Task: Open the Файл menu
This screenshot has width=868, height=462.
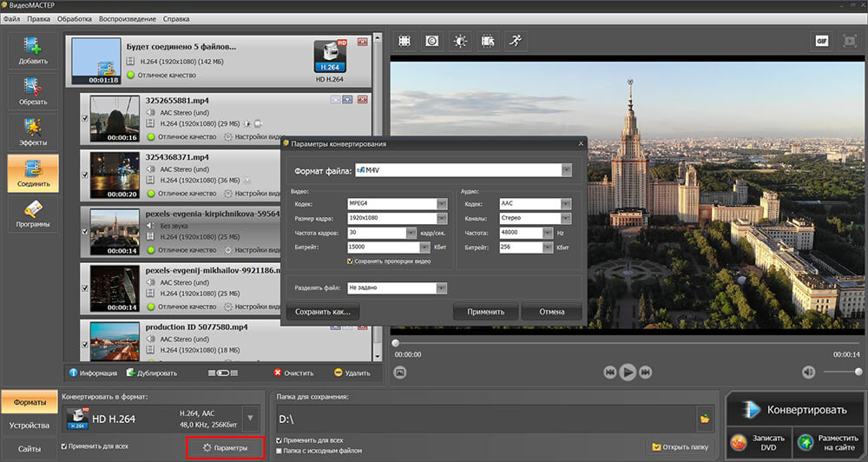Action: [11, 19]
